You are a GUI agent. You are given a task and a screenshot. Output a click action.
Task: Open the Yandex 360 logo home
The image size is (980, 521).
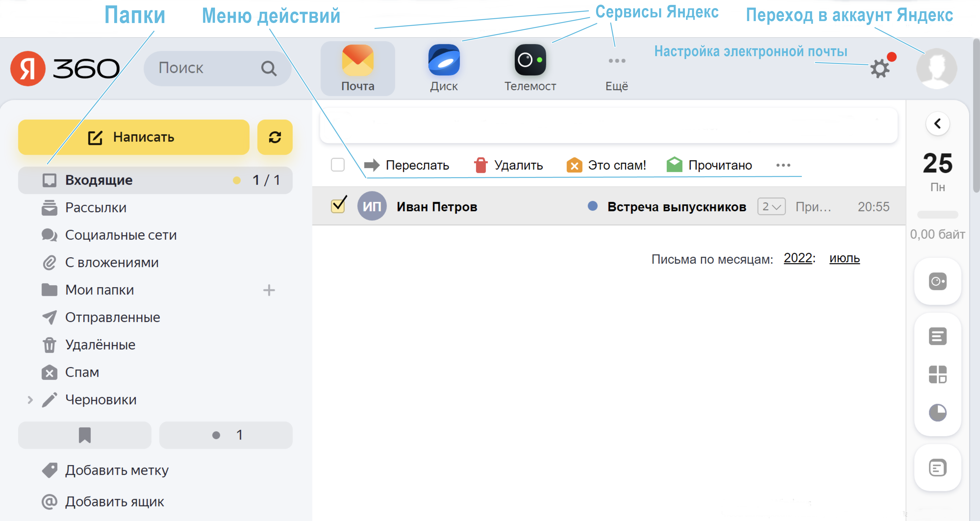point(65,68)
